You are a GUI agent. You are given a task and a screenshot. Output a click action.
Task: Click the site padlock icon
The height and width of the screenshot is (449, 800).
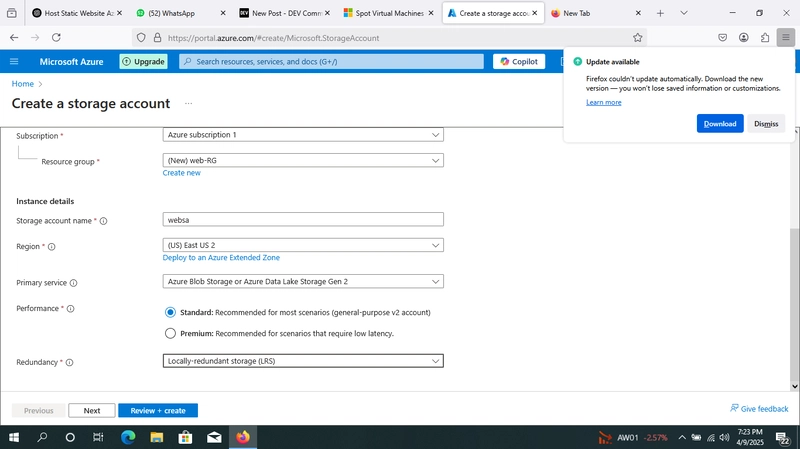pos(157,38)
